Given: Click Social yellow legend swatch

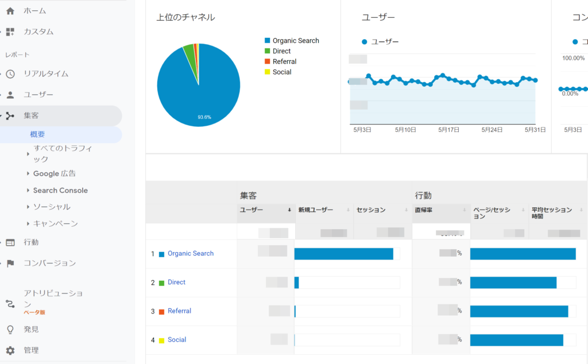Looking at the screenshot, I should coord(268,72).
